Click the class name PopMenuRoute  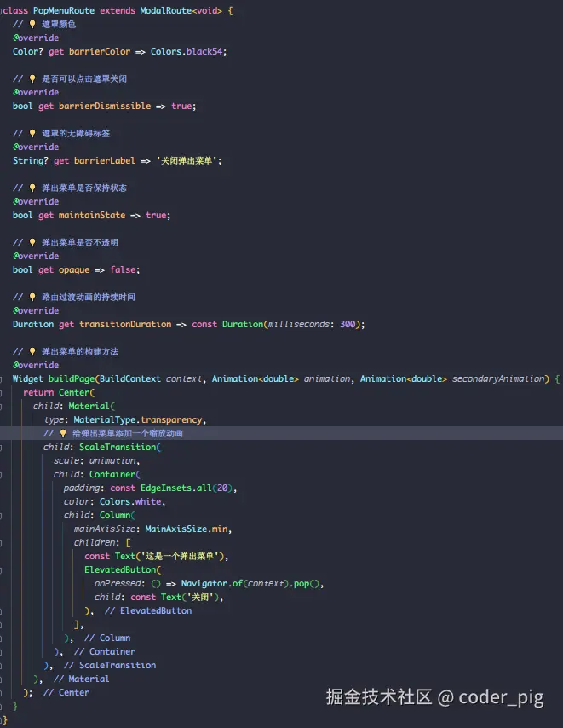[x=64, y=10]
